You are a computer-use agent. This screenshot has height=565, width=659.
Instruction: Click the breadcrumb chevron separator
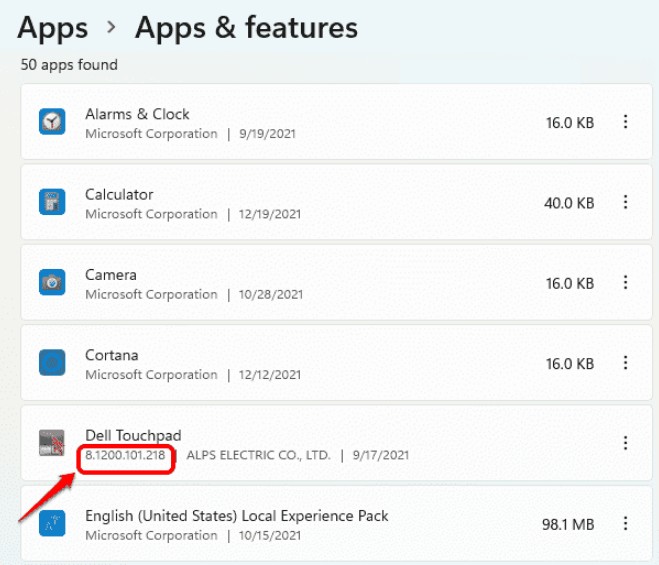pos(111,28)
